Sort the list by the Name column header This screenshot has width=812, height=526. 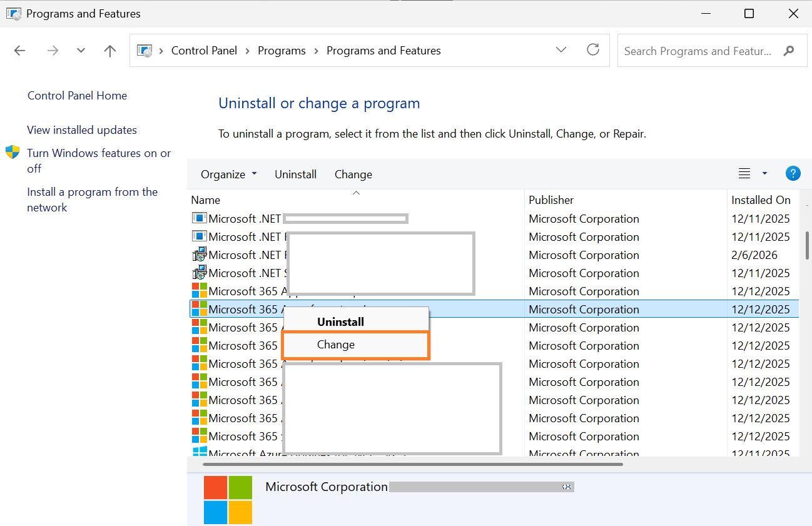(x=356, y=200)
